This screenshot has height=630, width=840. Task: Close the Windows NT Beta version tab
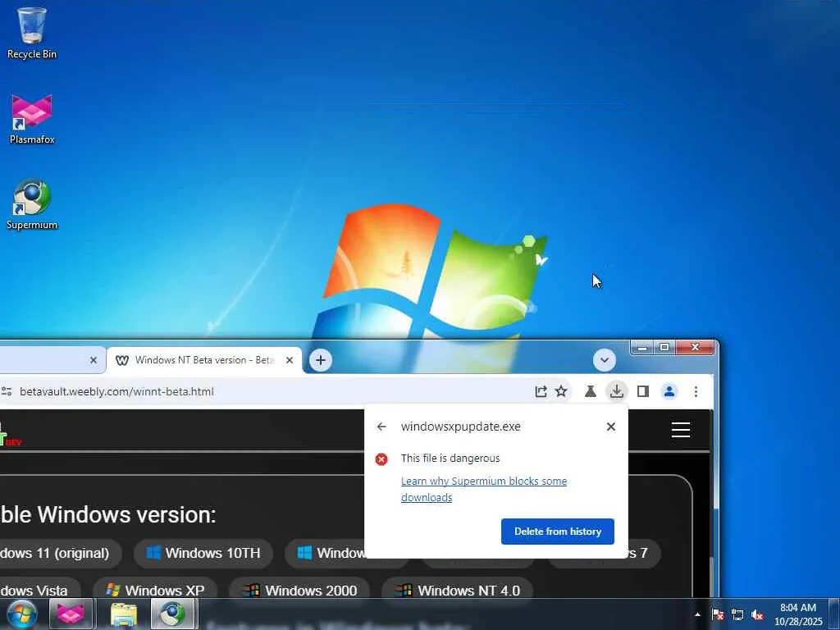click(x=290, y=360)
